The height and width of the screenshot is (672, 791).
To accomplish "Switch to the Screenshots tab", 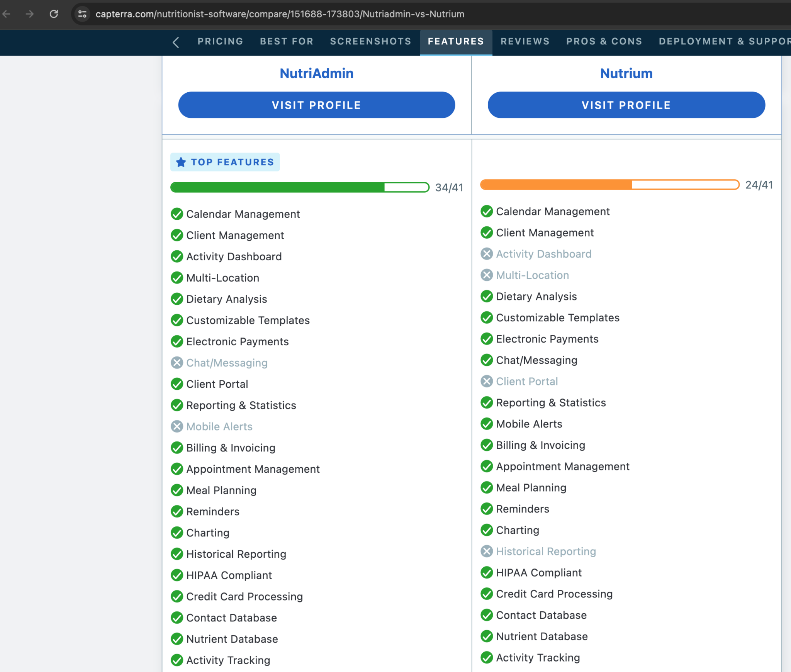I will point(370,41).
